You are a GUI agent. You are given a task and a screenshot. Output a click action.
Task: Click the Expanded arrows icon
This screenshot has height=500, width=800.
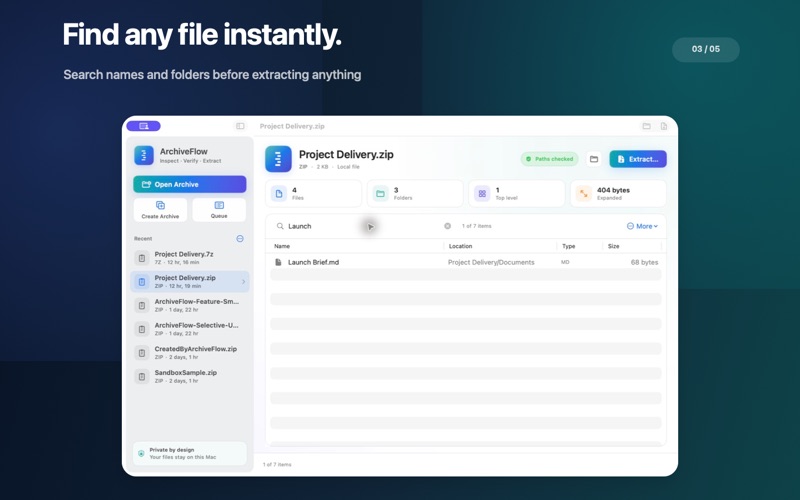coord(584,194)
